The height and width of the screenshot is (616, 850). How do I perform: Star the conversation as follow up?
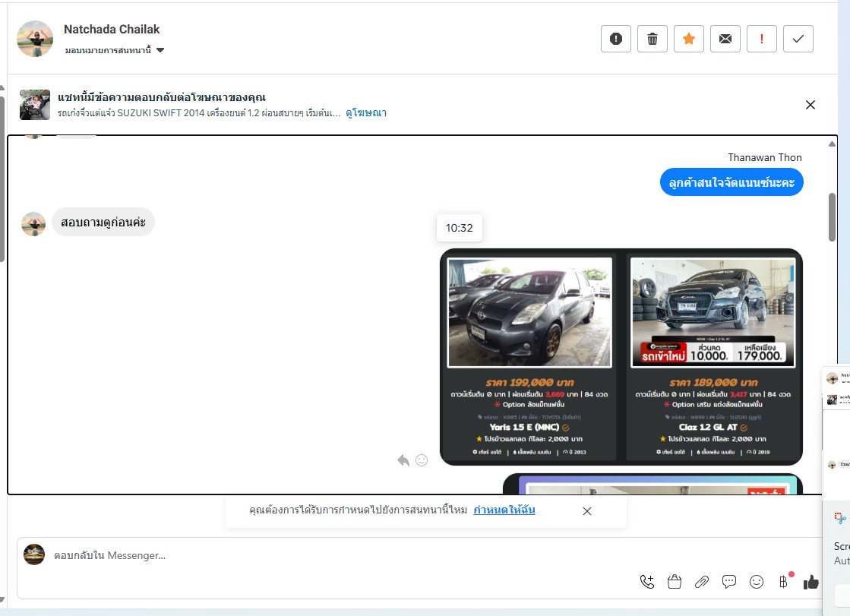coord(688,39)
